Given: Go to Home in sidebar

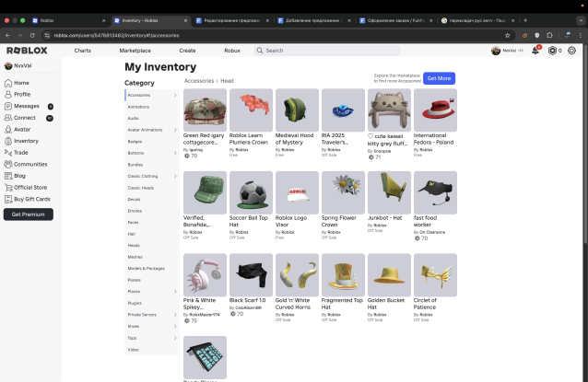Looking at the screenshot, I should coord(21,83).
